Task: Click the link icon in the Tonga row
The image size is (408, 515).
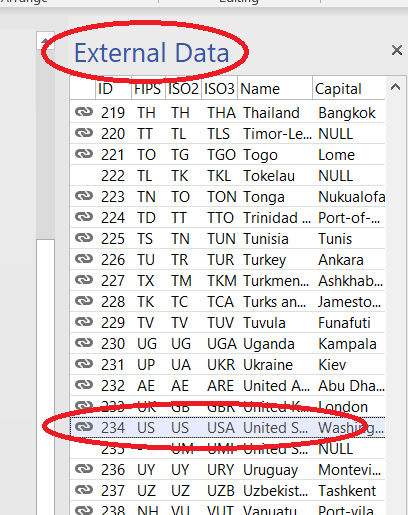Action: coord(84,196)
